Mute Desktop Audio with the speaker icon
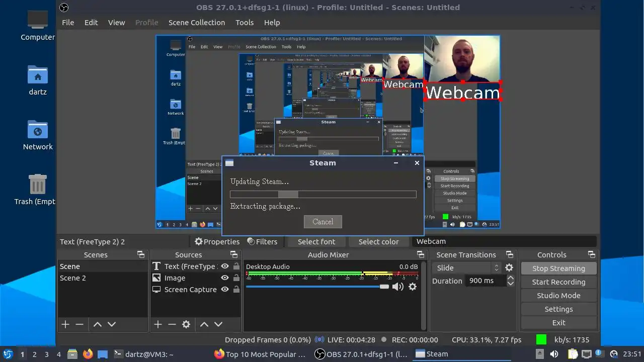Viewport: 644px width, 362px height. click(x=398, y=287)
